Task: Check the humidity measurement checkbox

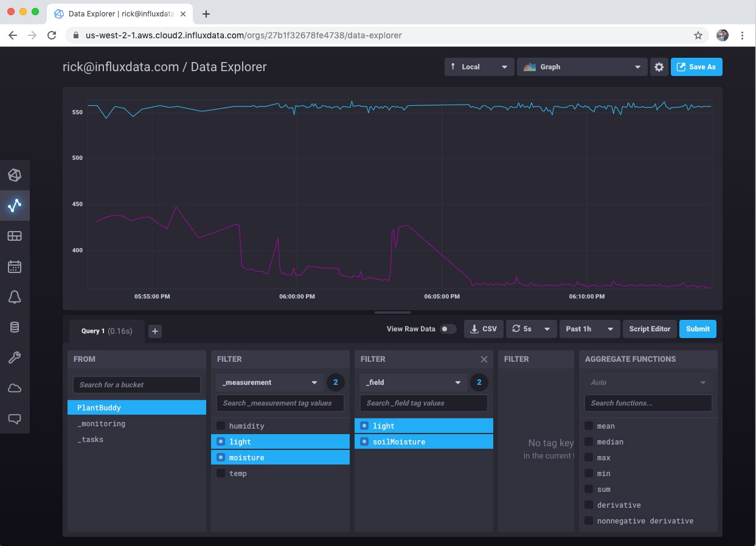Action: pyautogui.click(x=220, y=426)
